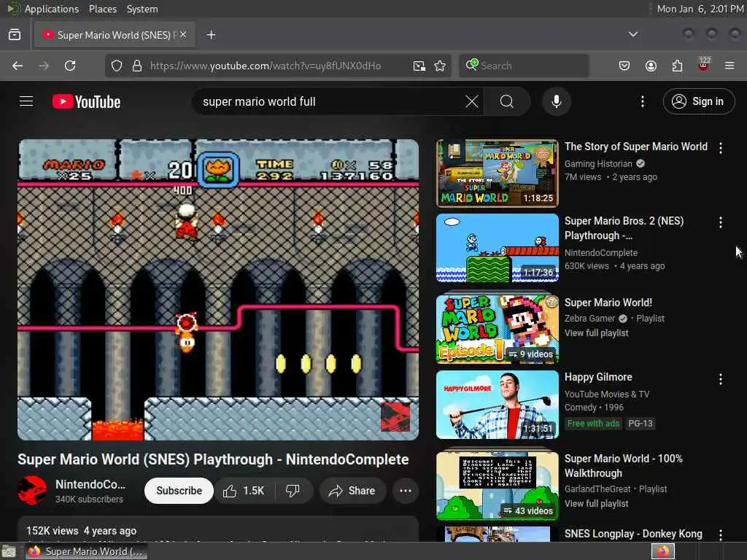Image resolution: width=747 pixels, height=560 pixels.
Task: Open more actions ellipsis under video
Action: click(406, 491)
